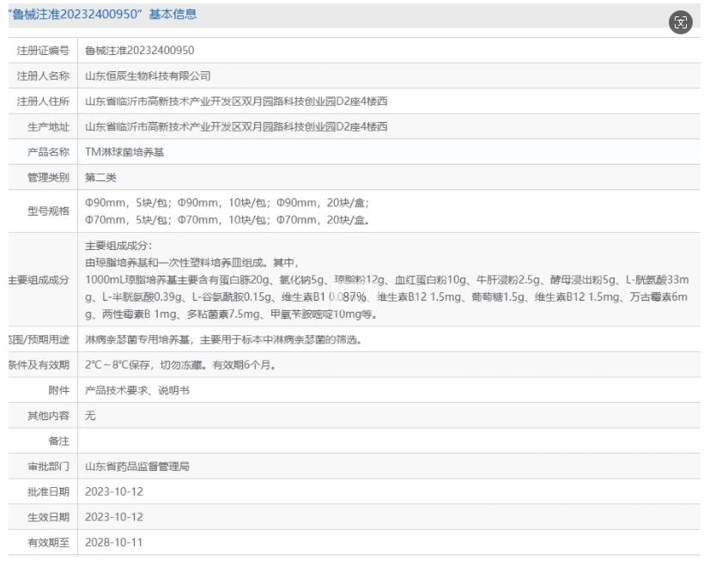Click the Φ70mm specification line
This screenshot has height=567, width=728.
pos(227,220)
